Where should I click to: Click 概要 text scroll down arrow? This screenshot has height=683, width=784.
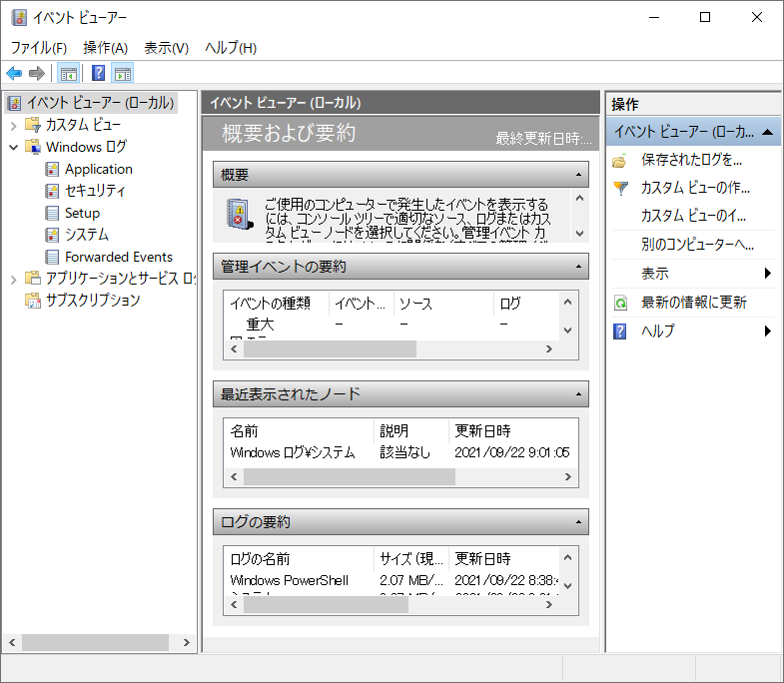point(579,234)
